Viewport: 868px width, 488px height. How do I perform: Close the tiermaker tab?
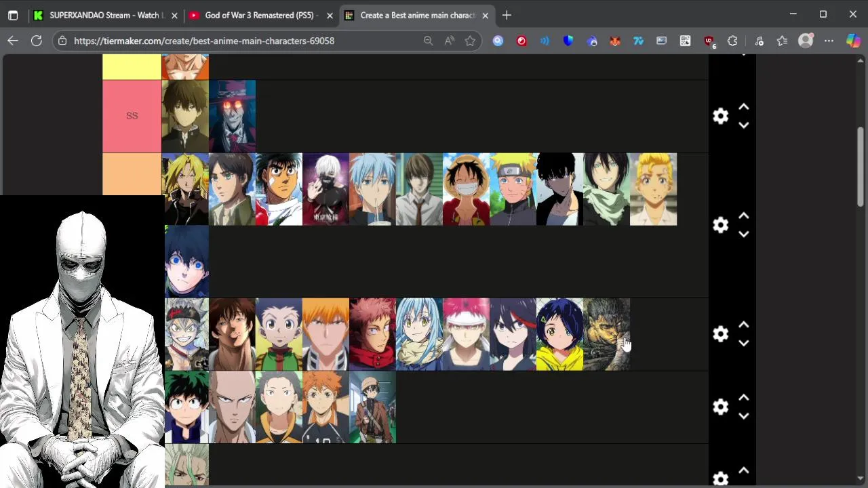click(485, 15)
